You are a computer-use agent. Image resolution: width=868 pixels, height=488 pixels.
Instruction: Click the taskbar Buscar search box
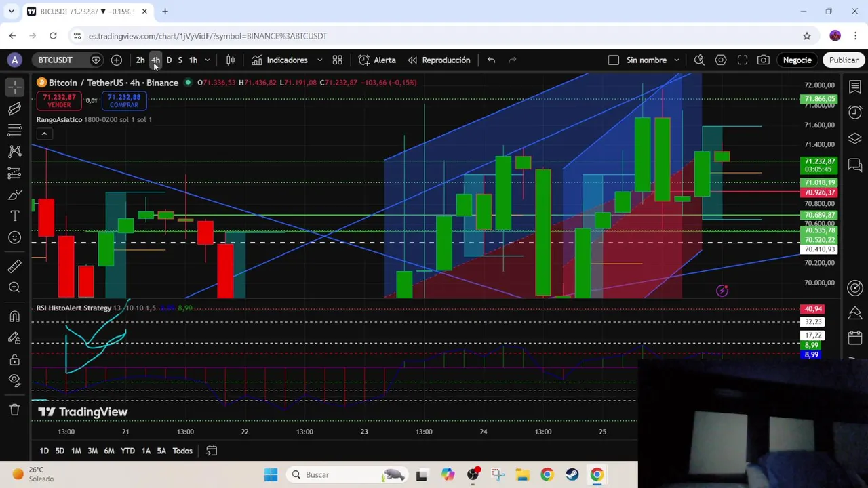click(347, 474)
